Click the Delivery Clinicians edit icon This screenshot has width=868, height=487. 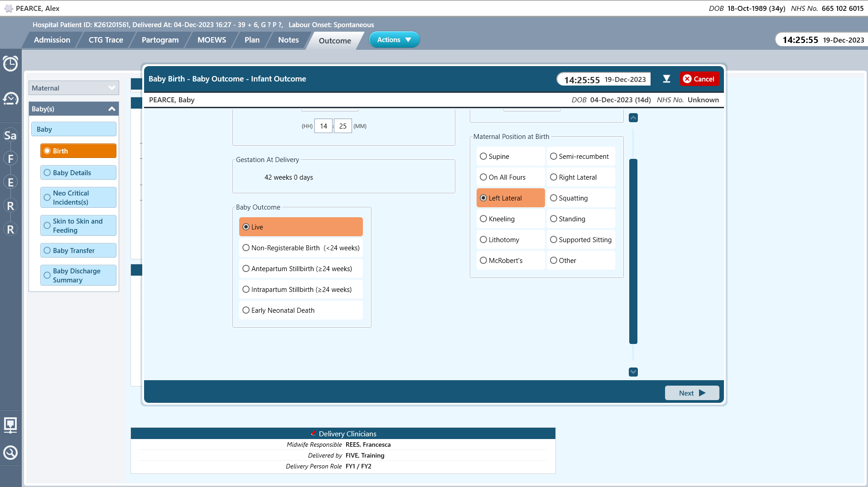[313, 434]
